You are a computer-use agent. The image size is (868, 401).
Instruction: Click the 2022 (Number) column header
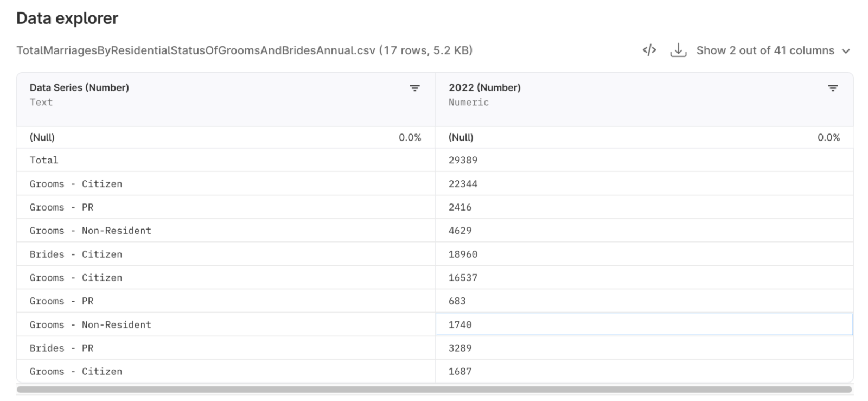click(x=484, y=88)
